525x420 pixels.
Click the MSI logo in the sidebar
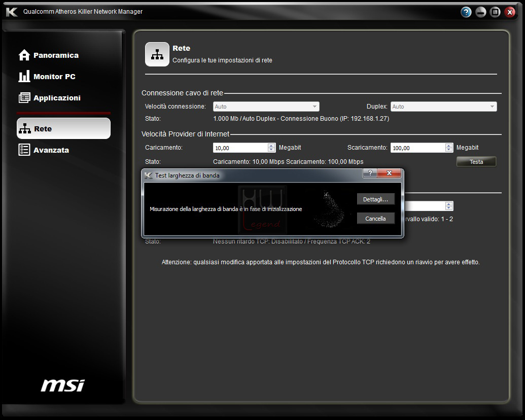click(62, 385)
